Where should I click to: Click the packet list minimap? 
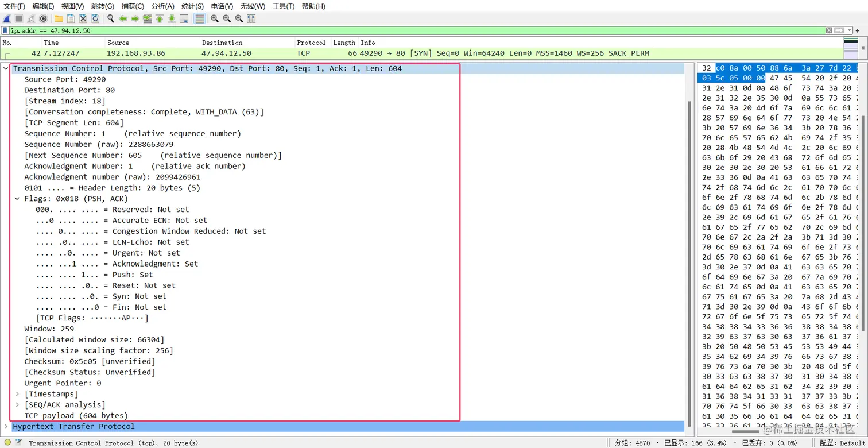point(851,48)
